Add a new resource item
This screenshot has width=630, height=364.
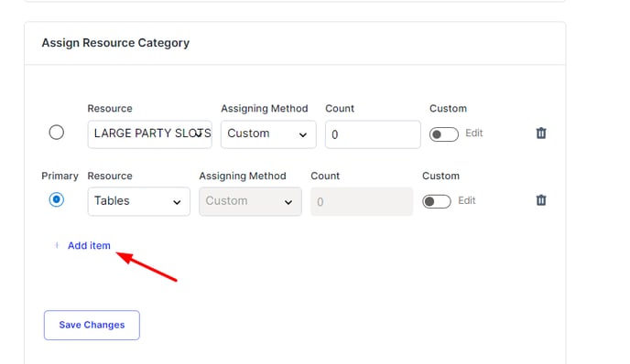[x=82, y=245]
